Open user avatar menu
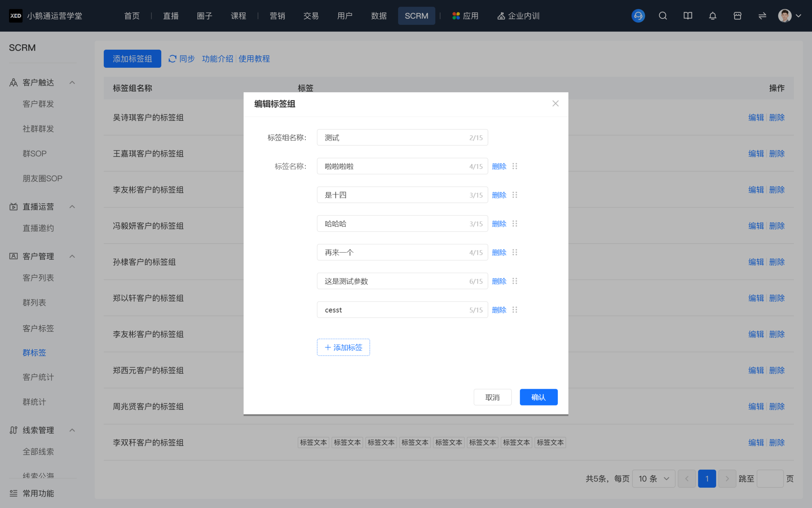 point(785,16)
